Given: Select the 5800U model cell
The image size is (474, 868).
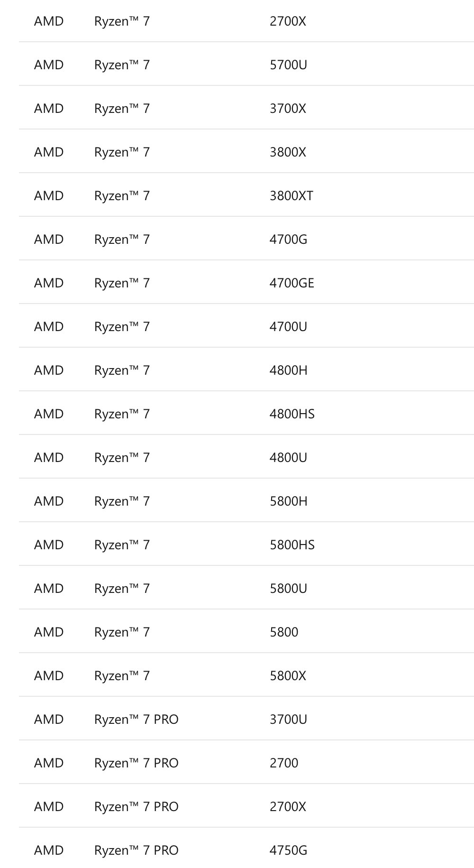Looking at the screenshot, I should tap(288, 589).
